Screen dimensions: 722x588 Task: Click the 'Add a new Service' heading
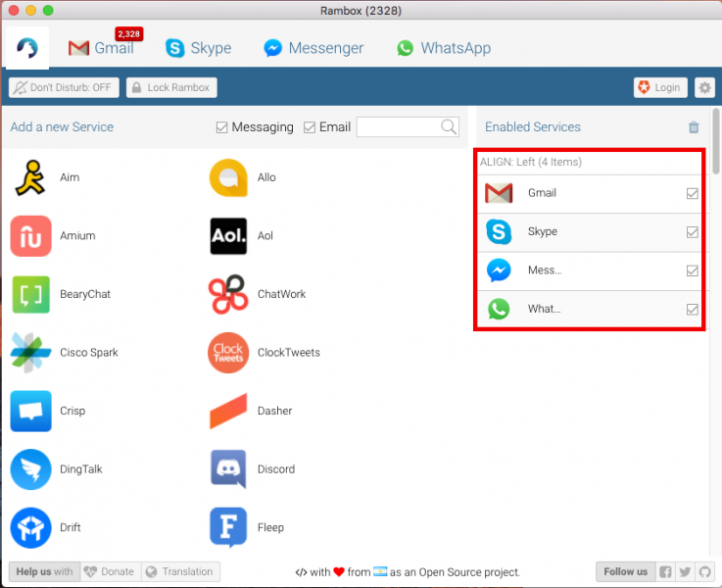pyautogui.click(x=62, y=127)
